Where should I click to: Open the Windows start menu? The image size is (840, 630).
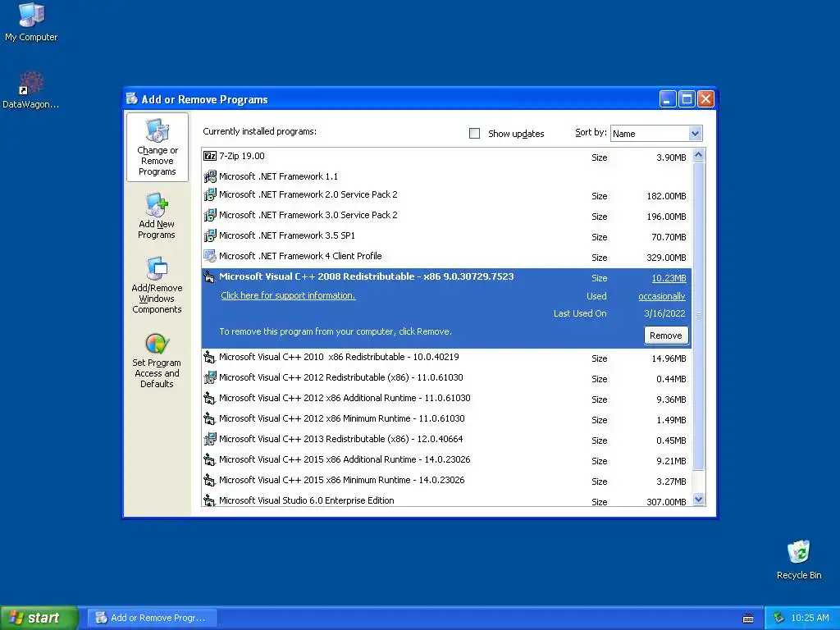(x=39, y=618)
